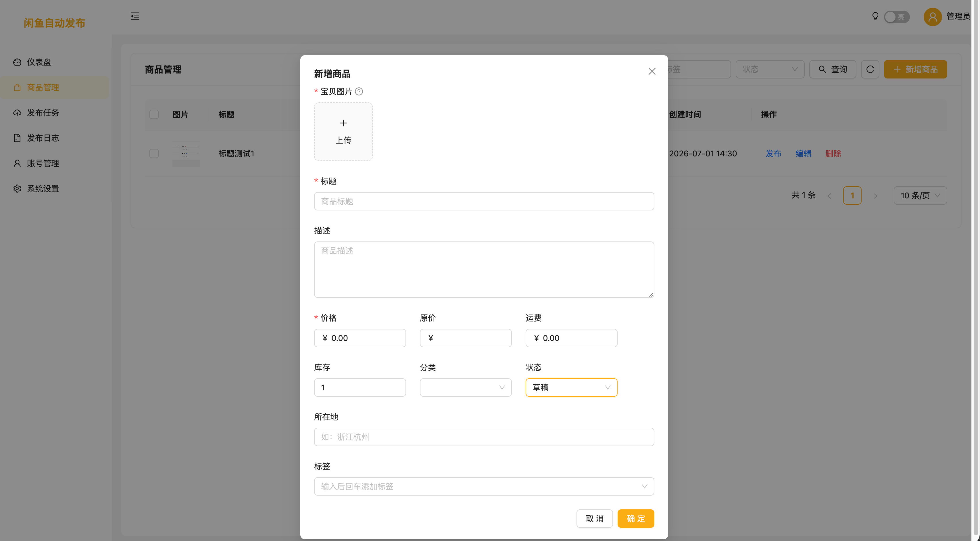Click the plus upload image box
980x541 pixels.
[343, 132]
